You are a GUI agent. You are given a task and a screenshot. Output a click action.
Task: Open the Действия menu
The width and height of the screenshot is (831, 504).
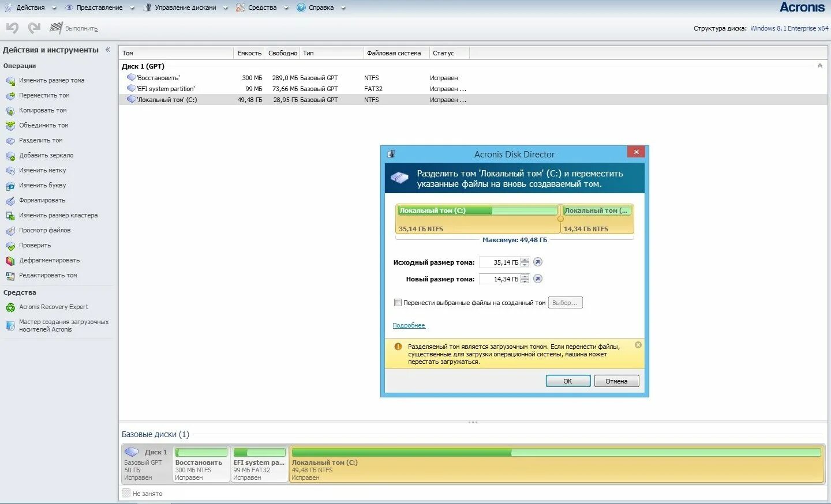[x=30, y=7]
